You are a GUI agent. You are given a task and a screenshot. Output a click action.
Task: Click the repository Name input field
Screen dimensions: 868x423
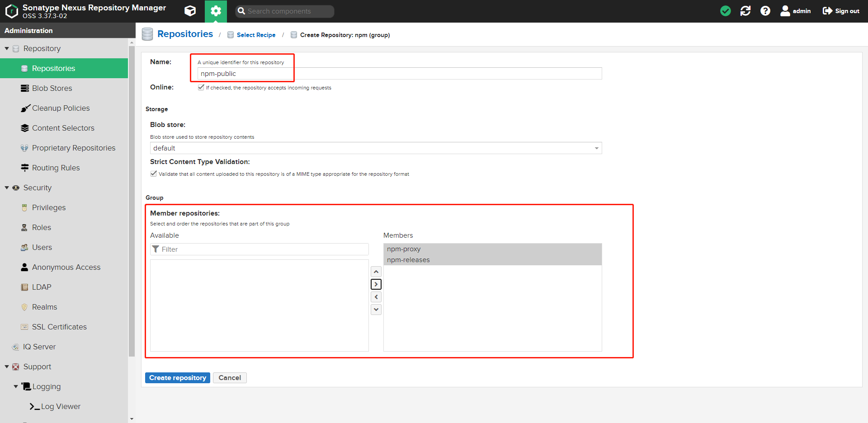coord(400,74)
